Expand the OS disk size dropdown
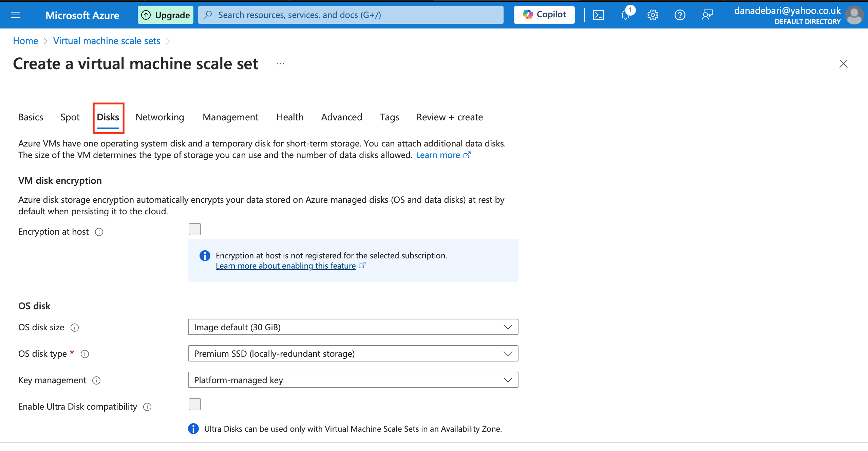Viewport: 868px width, 451px height. 353,327
